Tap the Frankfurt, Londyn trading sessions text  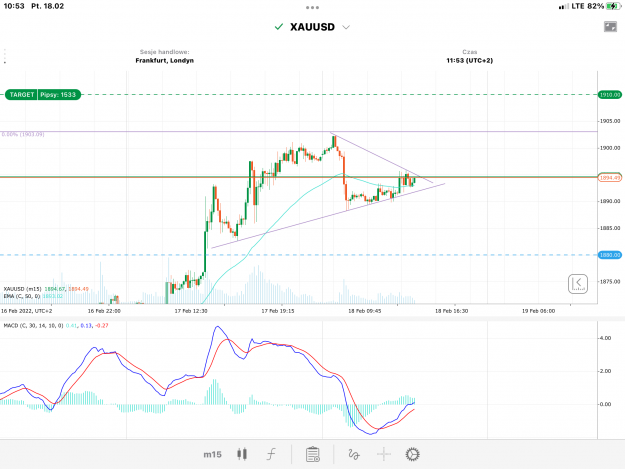point(165,61)
